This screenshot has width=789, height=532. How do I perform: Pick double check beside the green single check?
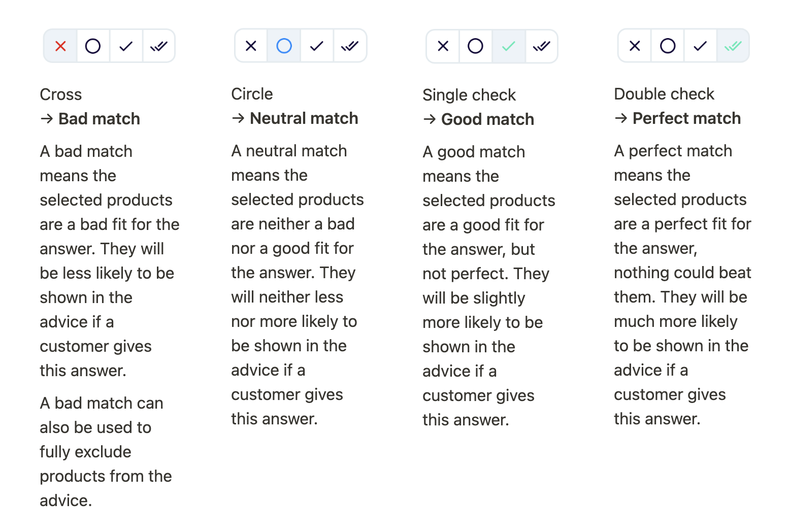[542, 46]
